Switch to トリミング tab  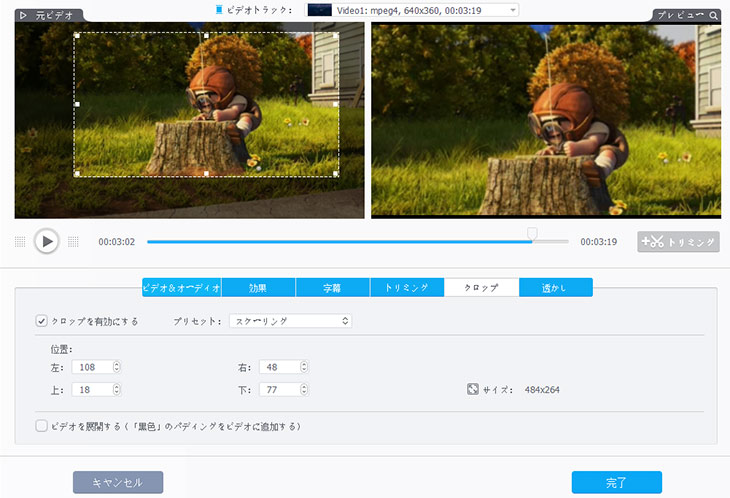tap(407, 288)
